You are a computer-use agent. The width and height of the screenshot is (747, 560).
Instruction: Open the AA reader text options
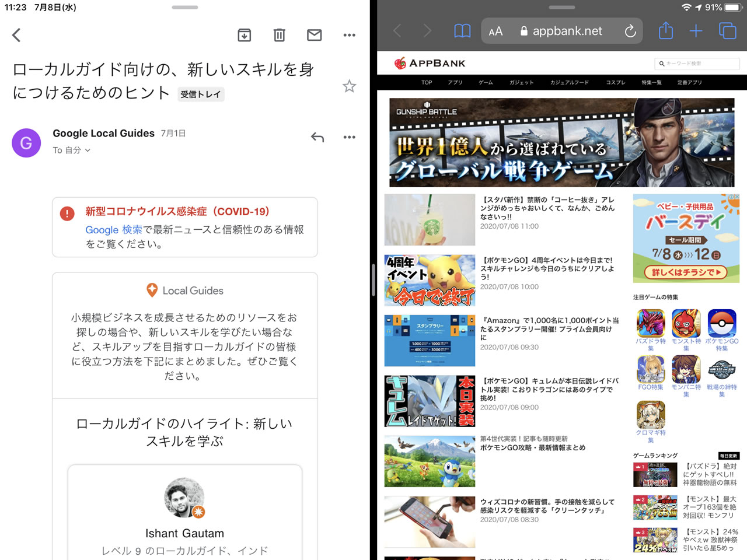pyautogui.click(x=495, y=32)
